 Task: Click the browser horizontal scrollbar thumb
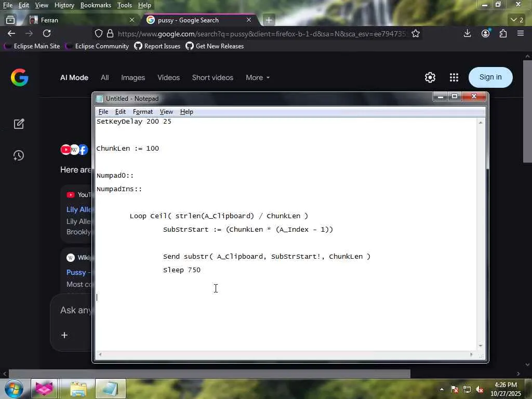(x=209, y=374)
